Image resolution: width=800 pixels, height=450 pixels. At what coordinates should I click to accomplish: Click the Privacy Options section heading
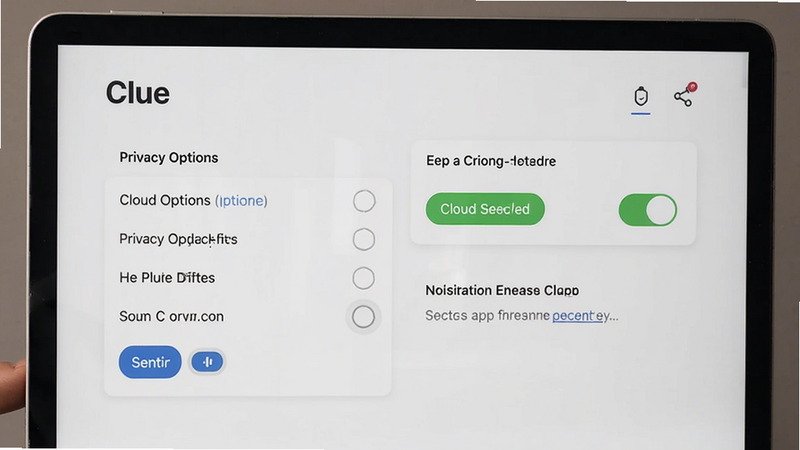(169, 158)
